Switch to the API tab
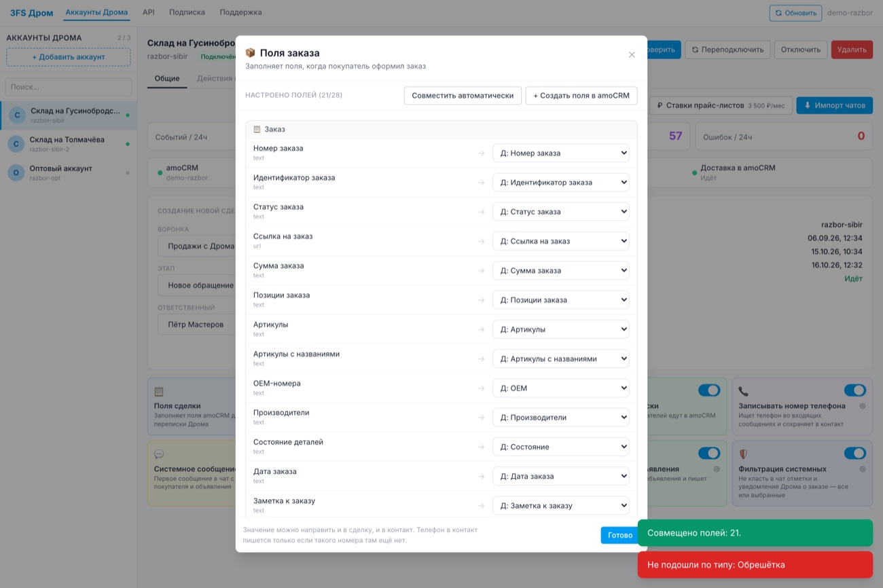 click(149, 12)
